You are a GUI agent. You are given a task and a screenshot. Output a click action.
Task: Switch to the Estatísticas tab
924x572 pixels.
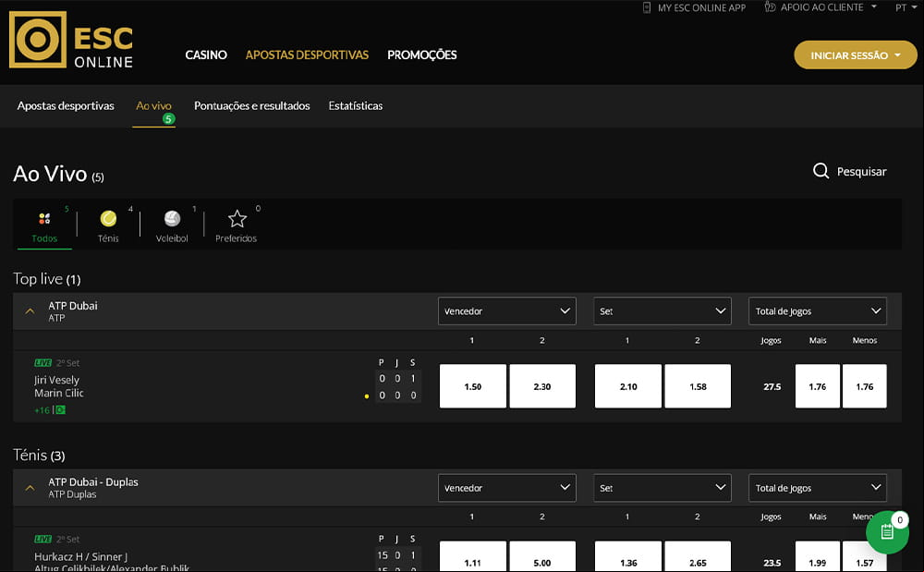click(x=356, y=106)
